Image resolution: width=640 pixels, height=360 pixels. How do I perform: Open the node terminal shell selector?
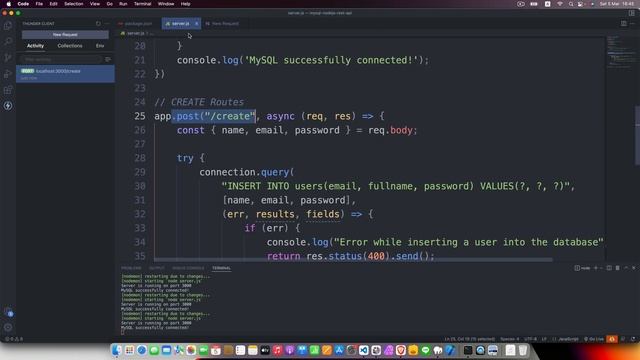(582, 268)
